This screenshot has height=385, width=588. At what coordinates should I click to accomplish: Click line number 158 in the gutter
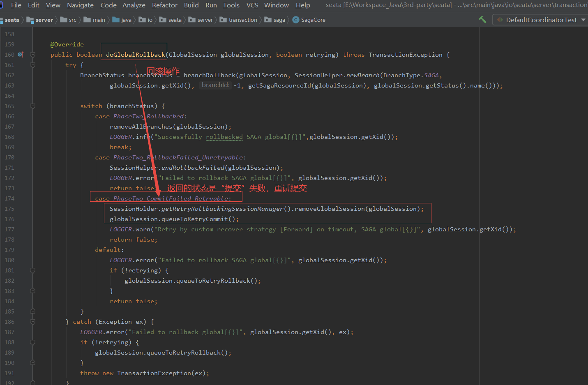(x=9, y=34)
